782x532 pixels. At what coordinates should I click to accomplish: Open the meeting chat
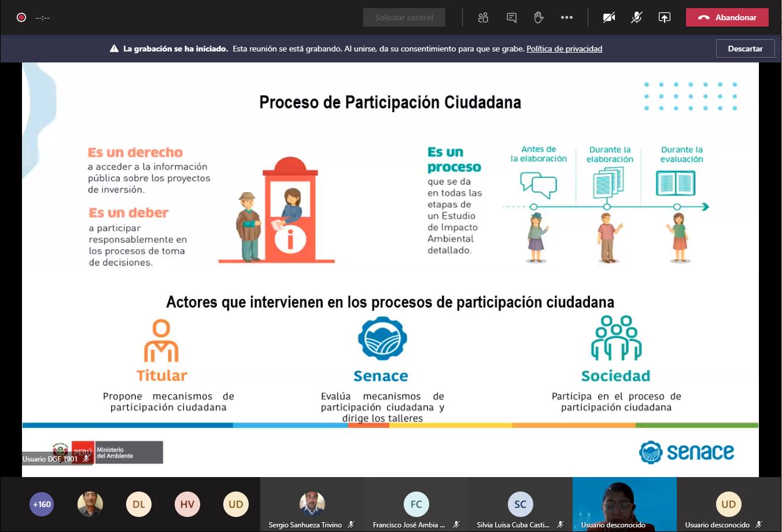click(511, 17)
